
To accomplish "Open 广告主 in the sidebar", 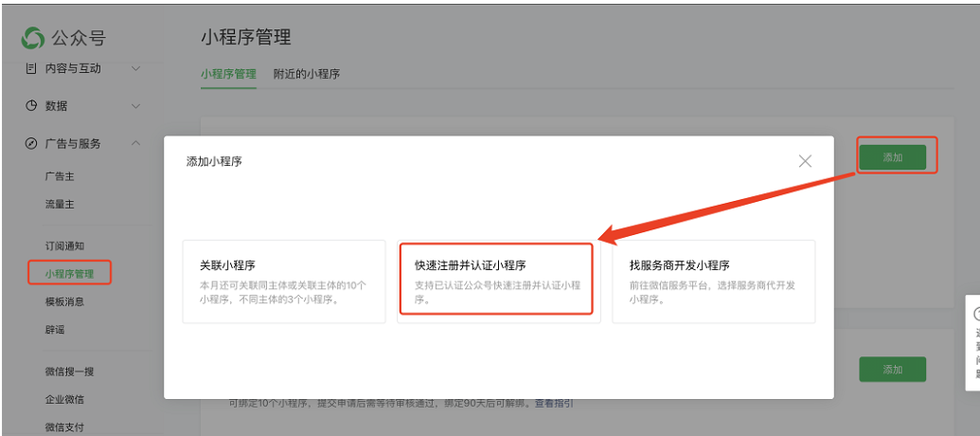I will click(60, 176).
